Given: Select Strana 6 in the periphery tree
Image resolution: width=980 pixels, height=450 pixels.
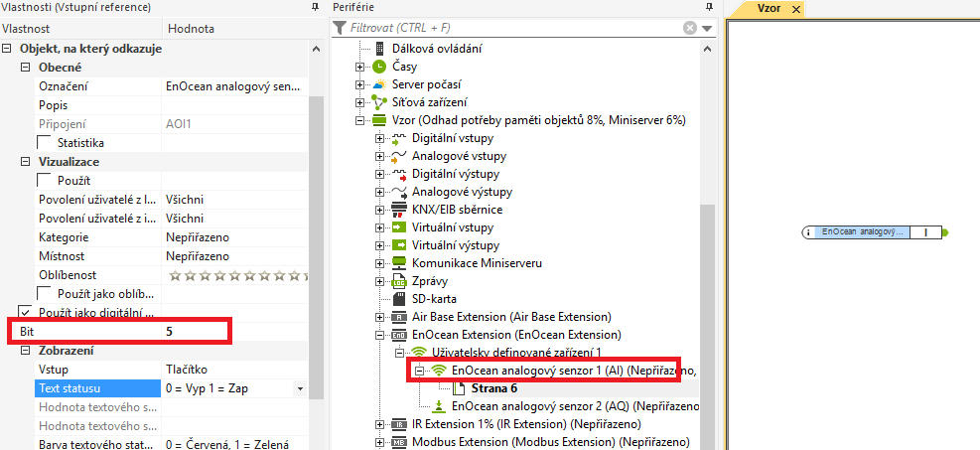Looking at the screenshot, I should click(493, 388).
